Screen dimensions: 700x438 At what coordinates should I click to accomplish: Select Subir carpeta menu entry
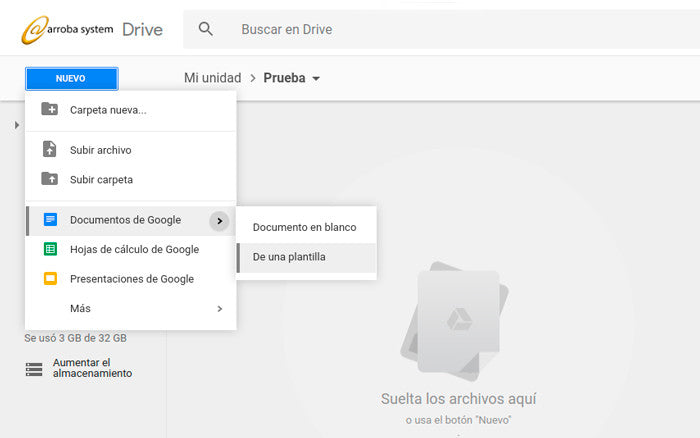pos(131,179)
